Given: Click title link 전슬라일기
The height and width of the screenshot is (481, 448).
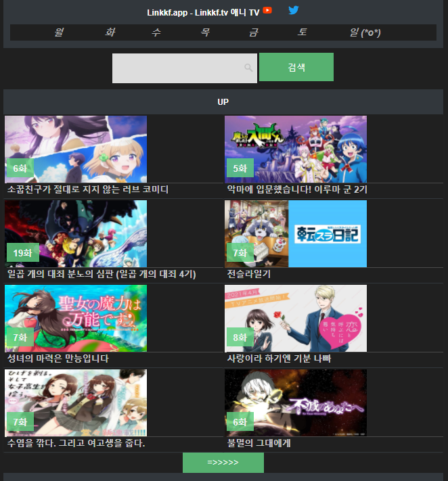Looking at the screenshot, I should tap(248, 274).
